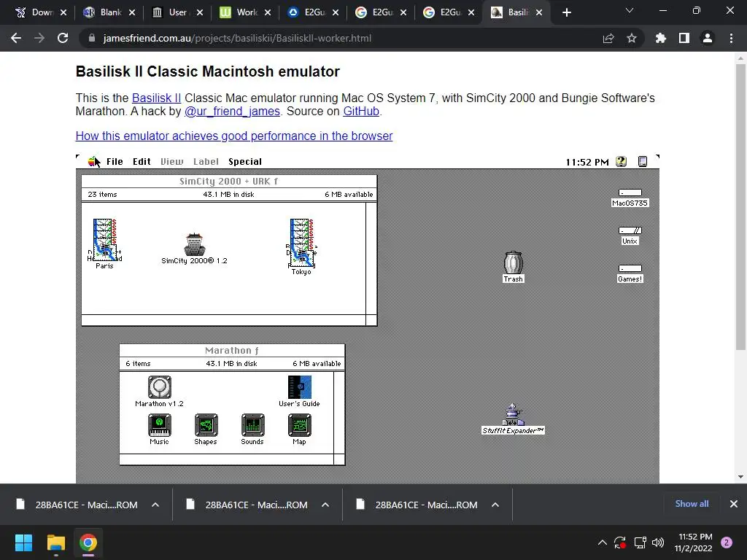
Task: Click the browser page vertical scrollbar
Action: click(x=740, y=207)
